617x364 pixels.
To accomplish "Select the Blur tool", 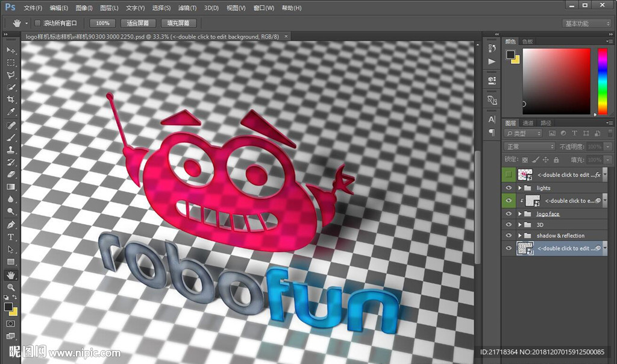I will tap(11, 199).
